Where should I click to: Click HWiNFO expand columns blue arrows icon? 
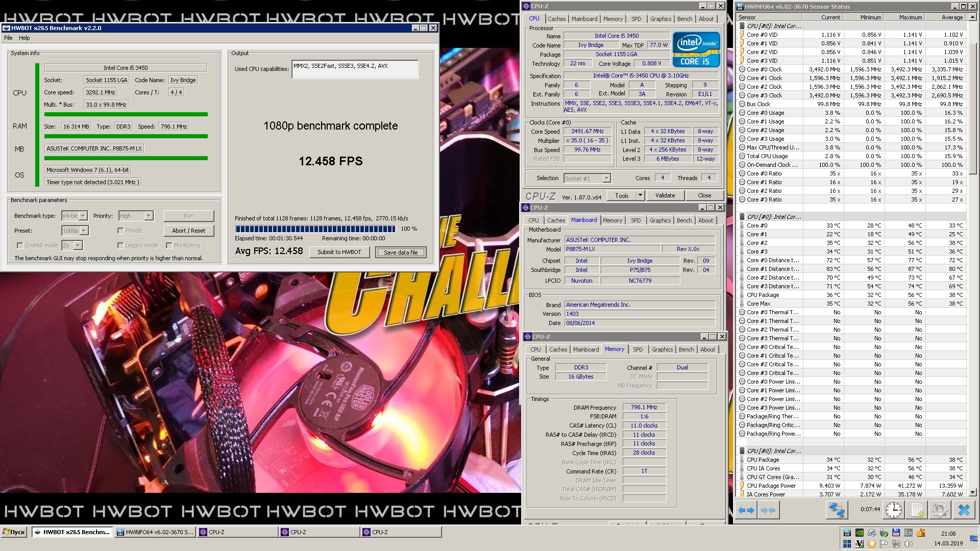pyautogui.click(x=746, y=510)
